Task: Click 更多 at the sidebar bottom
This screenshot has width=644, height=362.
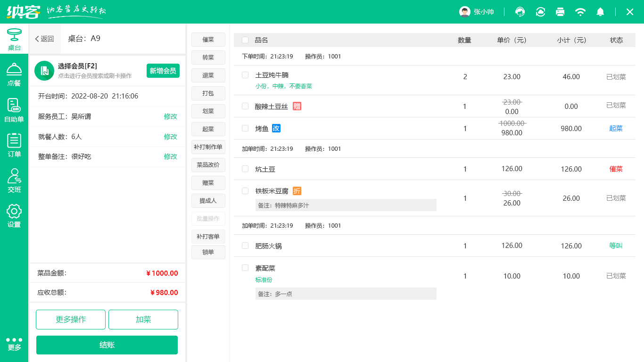Action: (14, 343)
